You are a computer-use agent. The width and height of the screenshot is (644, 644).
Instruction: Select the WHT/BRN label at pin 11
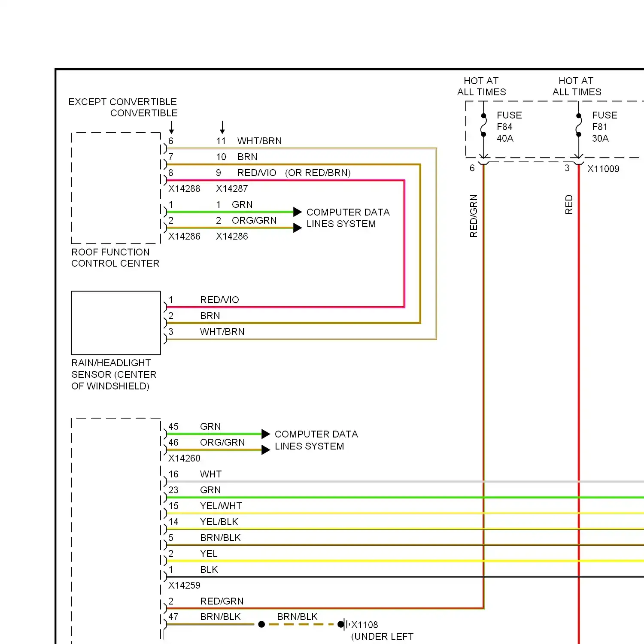(x=260, y=141)
